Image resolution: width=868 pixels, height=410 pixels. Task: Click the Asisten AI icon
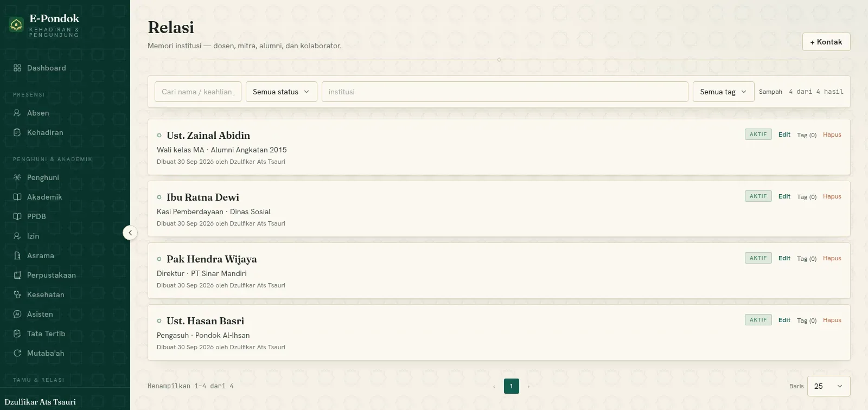17,314
